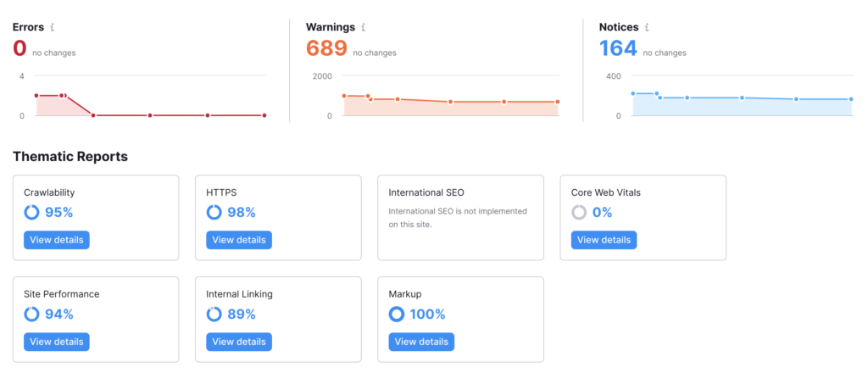View details for Internal Linking

coord(239,342)
